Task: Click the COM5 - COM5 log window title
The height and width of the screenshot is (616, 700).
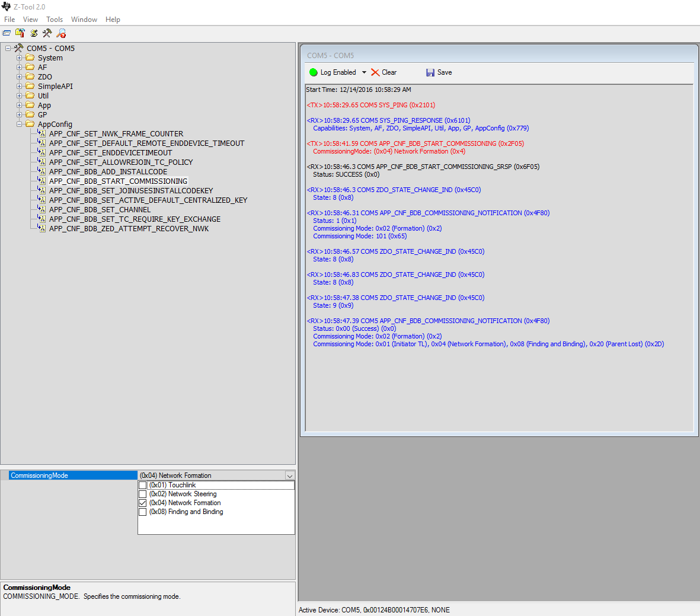Action: click(330, 55)
